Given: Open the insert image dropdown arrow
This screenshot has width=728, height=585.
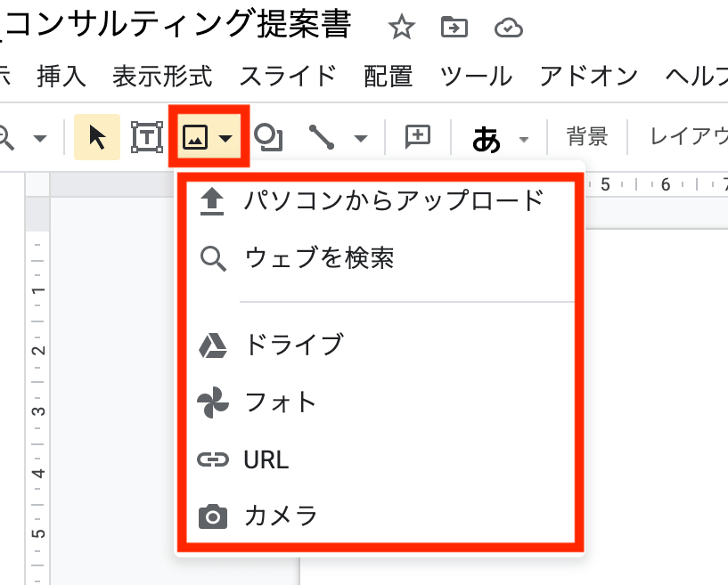Looking at the screenshot, I should [225, 138].
